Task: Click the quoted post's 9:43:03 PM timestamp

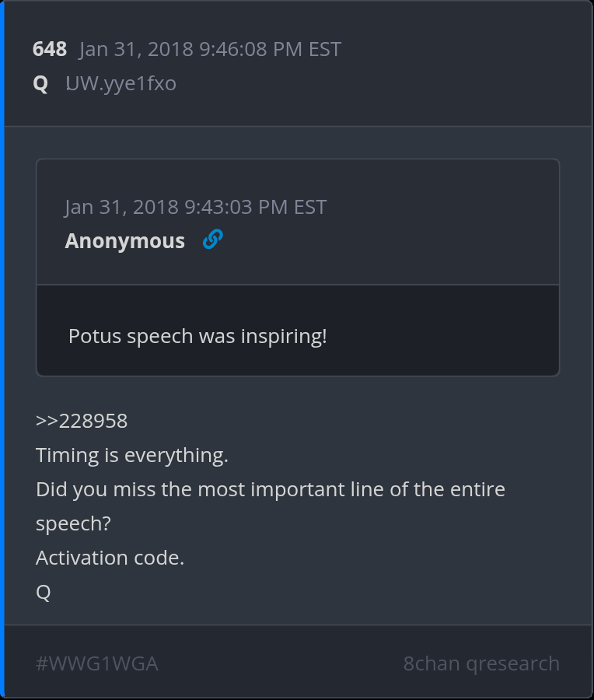Action: point(195,207)
